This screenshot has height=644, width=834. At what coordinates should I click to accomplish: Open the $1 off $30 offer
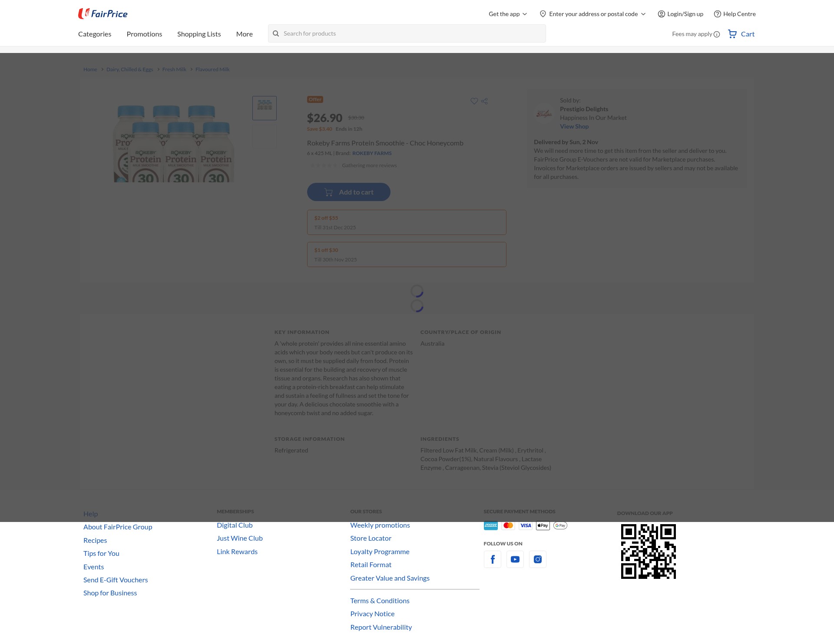[x=407, y=254]
